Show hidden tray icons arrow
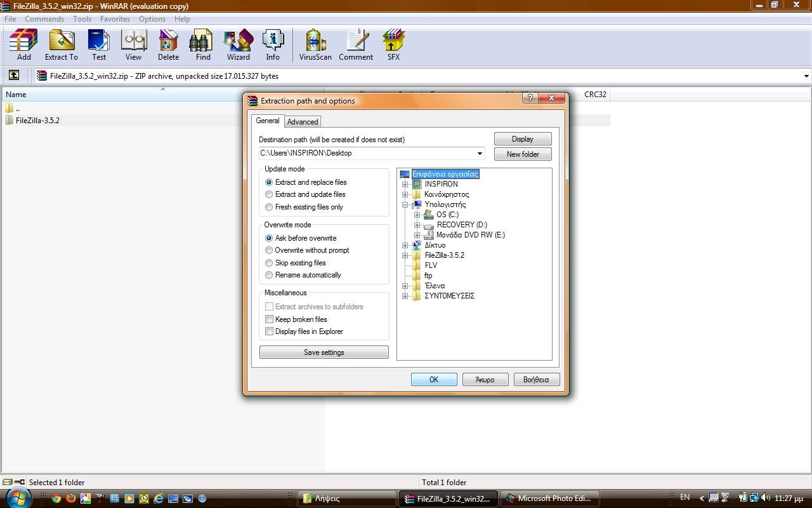 pyautogui.click(x=702, y=498)
